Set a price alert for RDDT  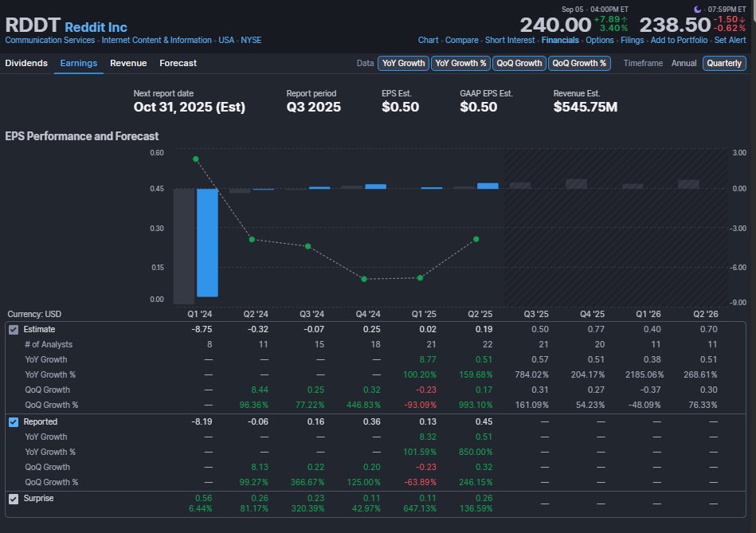(730, 40)
